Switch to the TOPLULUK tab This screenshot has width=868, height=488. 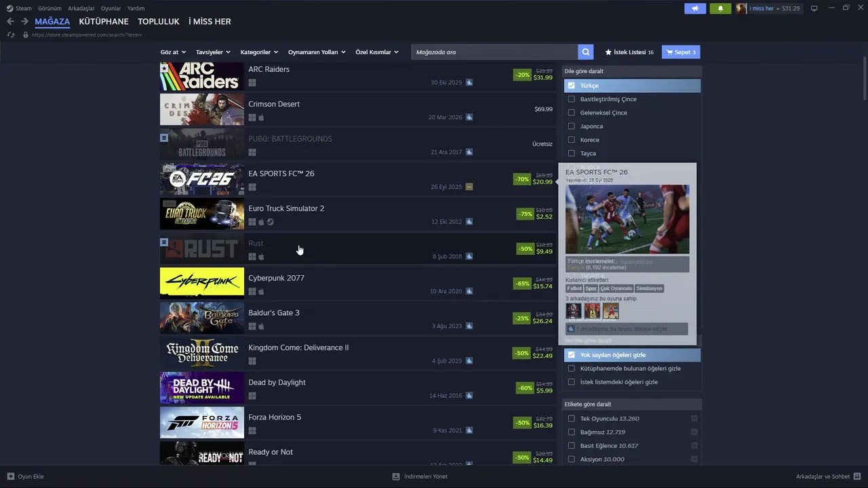(159, 22)
